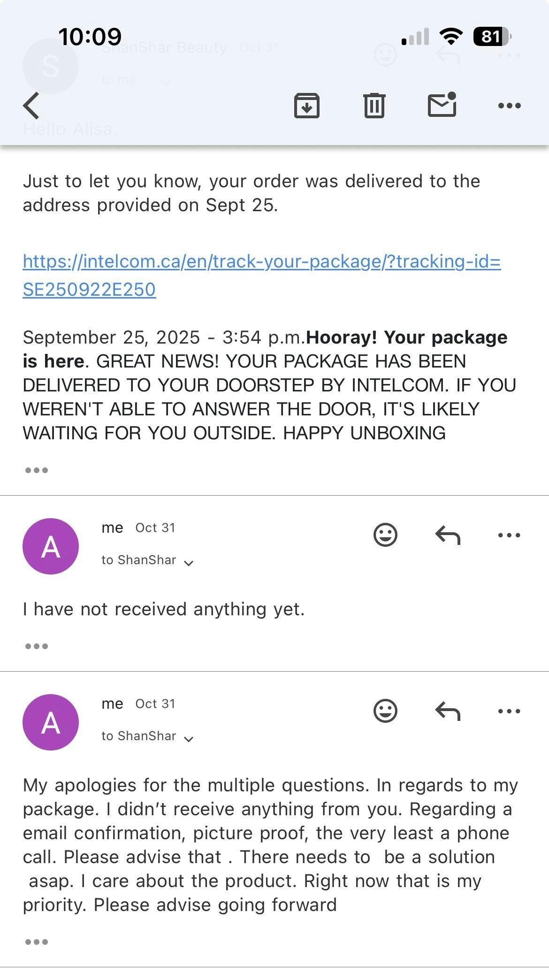Show quoted text under "I have not received"
This screenshot has height=980, width=549.
37,646
